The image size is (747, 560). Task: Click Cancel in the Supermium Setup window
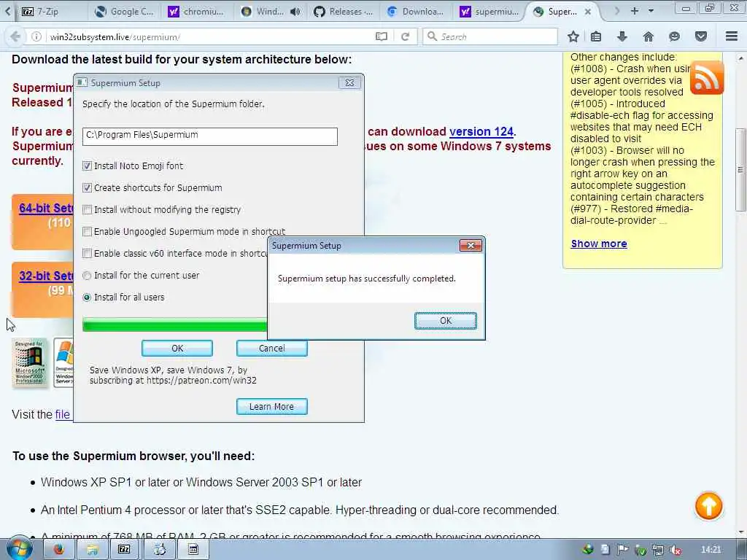(x=272, y=348)
